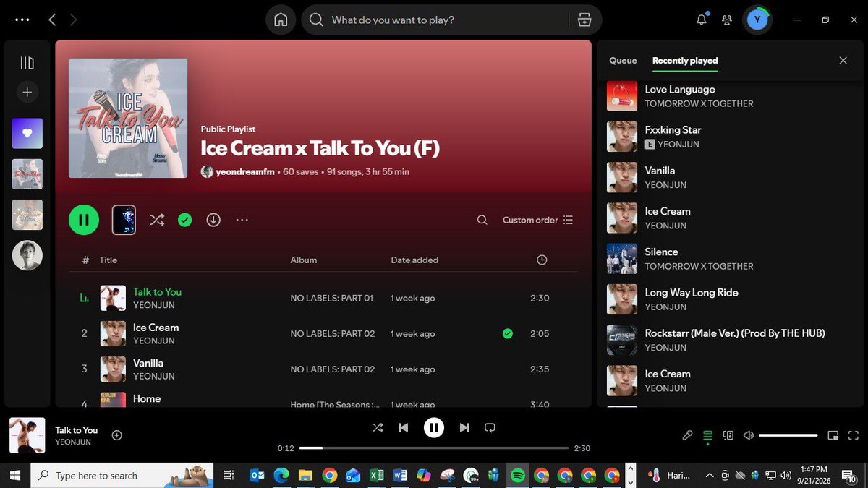Viewport: 868px width, 488px height.
Task: Open Friend Activity icon
Action: [727, 20]
